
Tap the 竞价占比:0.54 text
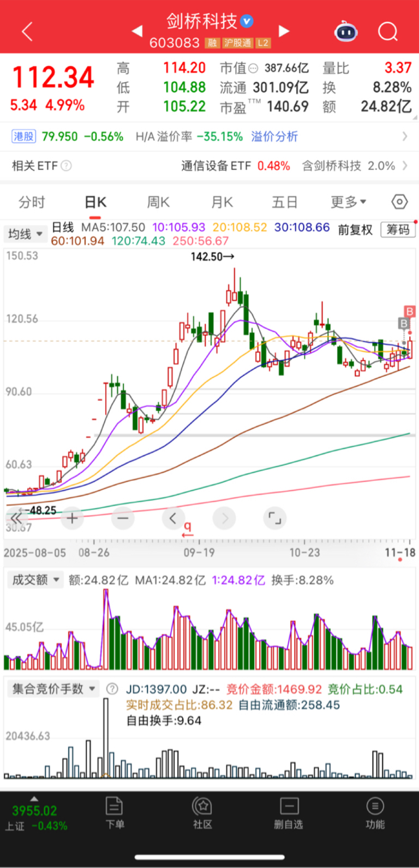tap(365, 689)
